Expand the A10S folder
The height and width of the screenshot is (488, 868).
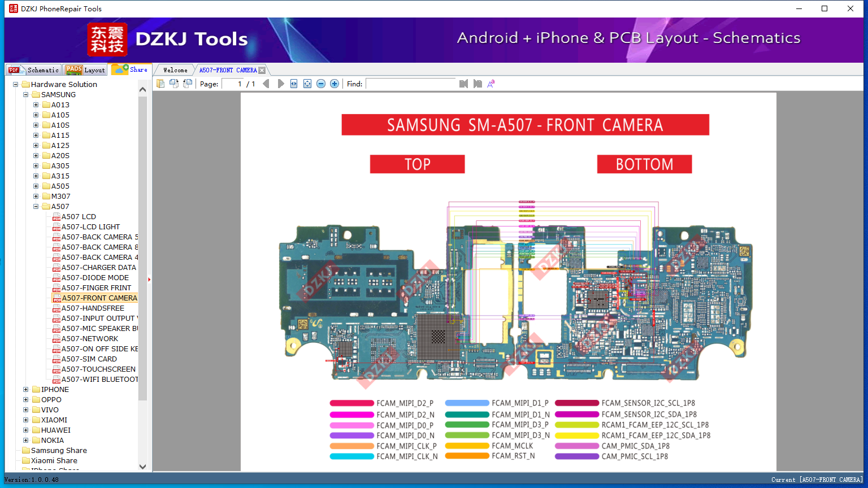tap(36, 125)
